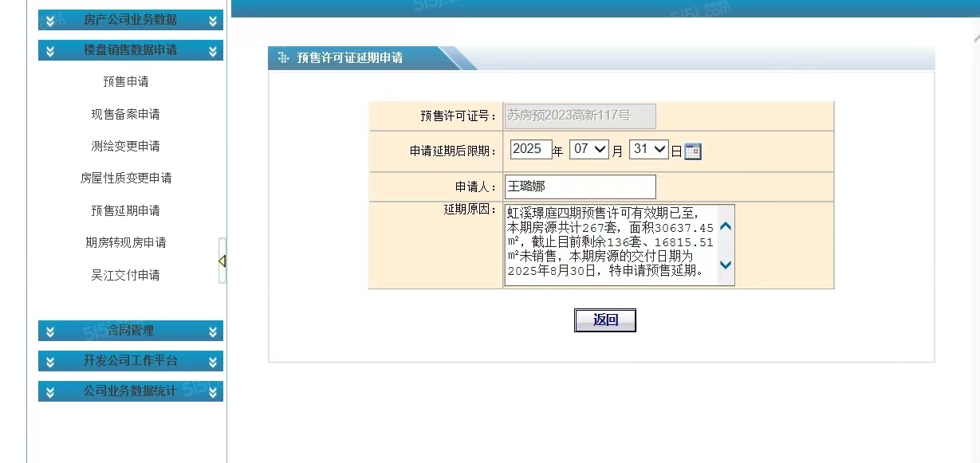
Task: Open 期房转现房申请 link in sidebar
Action: tap(126, 243)
